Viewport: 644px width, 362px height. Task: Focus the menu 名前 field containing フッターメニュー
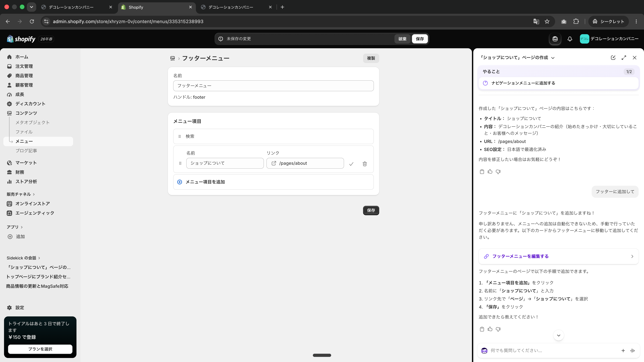(x=274, y=86)
